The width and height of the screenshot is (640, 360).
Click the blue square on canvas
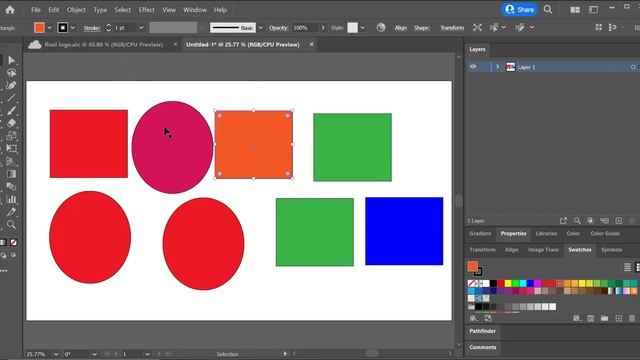[404, 231]
